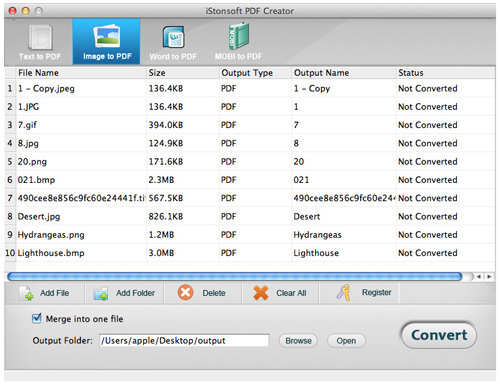Click the scrollbar right arrow
The height and width of the screenshot is (386, 500).
tap(489, 277)
